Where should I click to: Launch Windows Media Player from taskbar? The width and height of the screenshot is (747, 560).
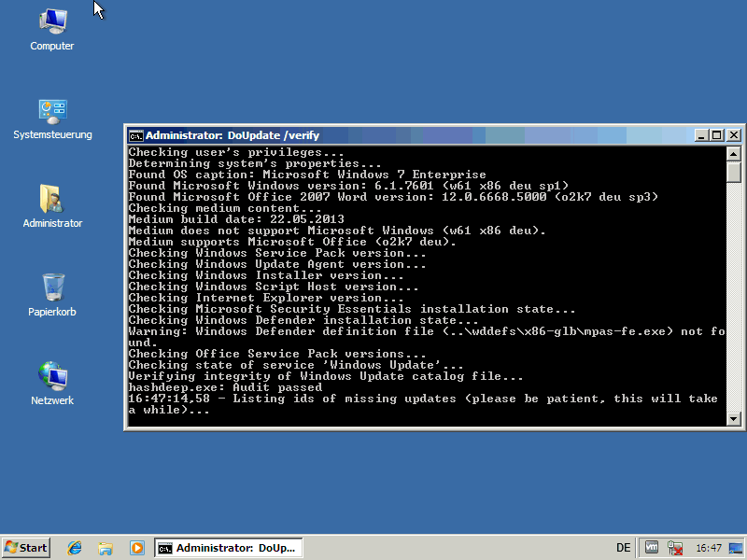(x=136, y=548)
